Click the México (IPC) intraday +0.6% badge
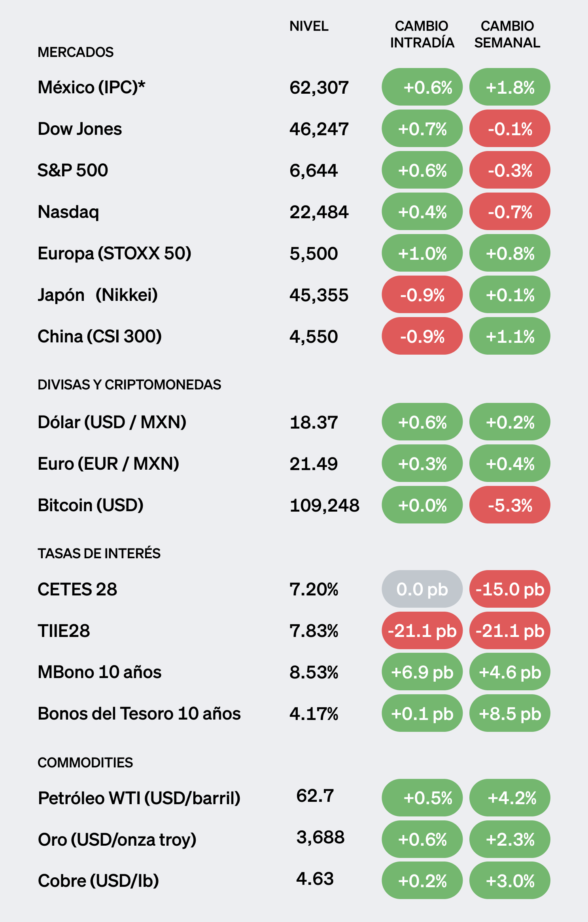Viewport: 588px width, 922px height. coord(422,87)
